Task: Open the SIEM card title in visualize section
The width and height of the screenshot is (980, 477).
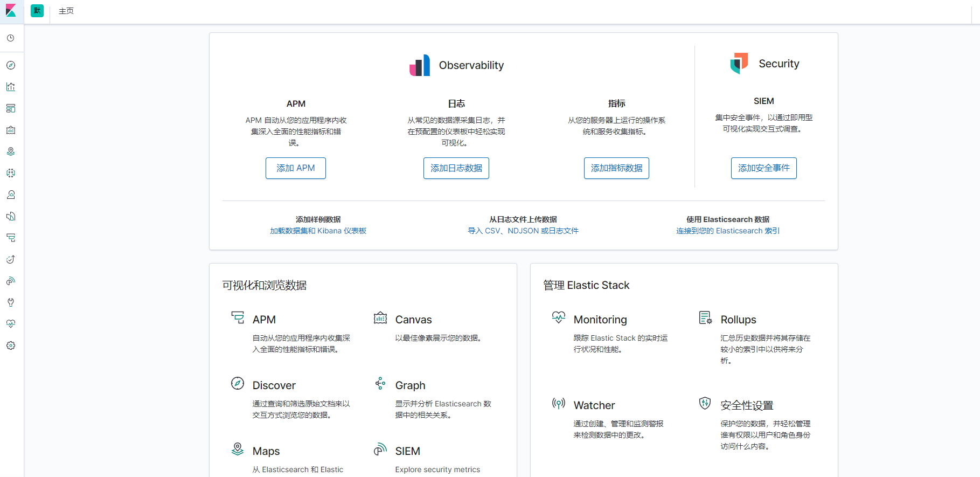Action: pyautogui.click(x=407, y=451)
